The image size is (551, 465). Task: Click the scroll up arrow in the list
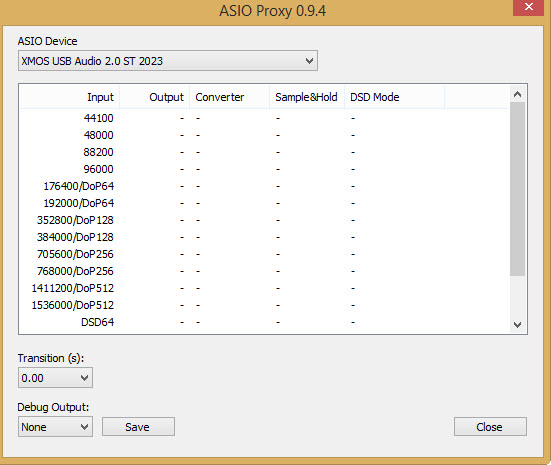pyautogui.click(x=517, y=94)
